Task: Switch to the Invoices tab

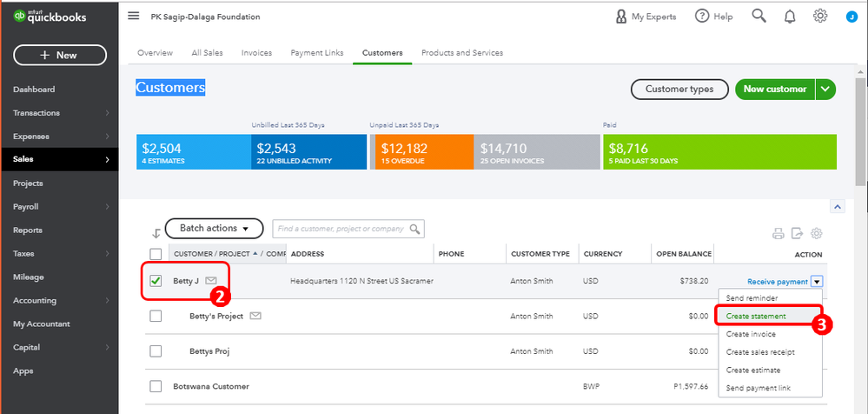Action: [256, 53]
